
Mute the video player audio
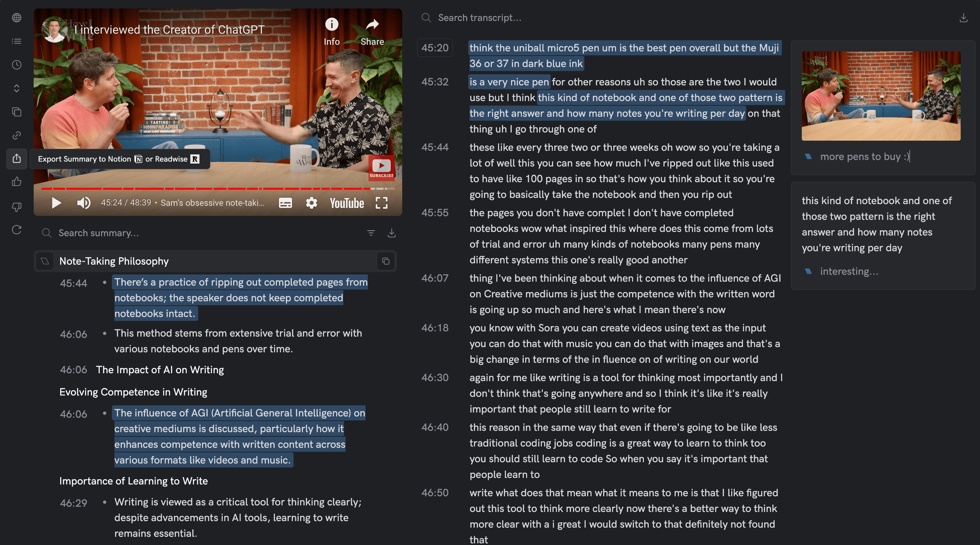[x=84, y=203]
